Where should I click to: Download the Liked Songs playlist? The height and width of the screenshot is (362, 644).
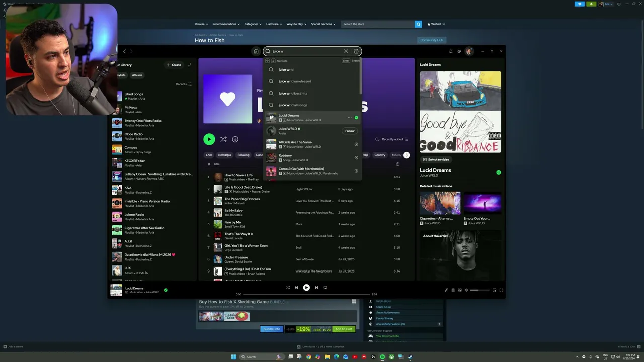coord(235,139)
